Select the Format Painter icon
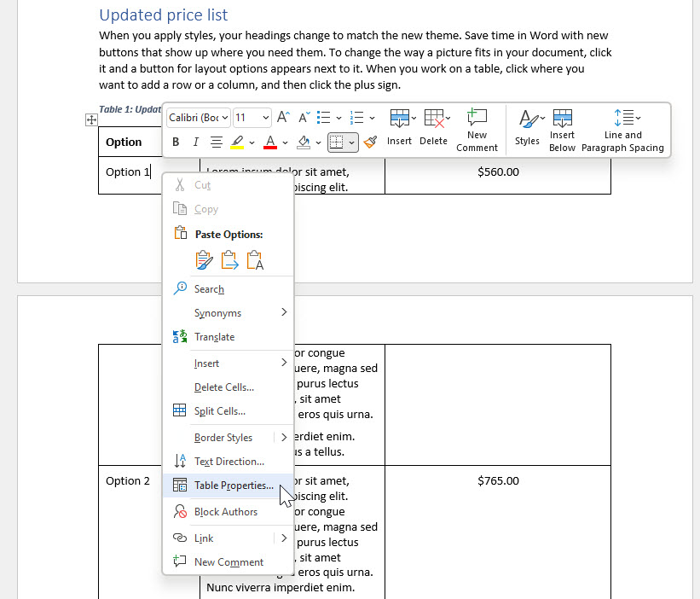Screen dimensions: 700x599 click(370, 142)
